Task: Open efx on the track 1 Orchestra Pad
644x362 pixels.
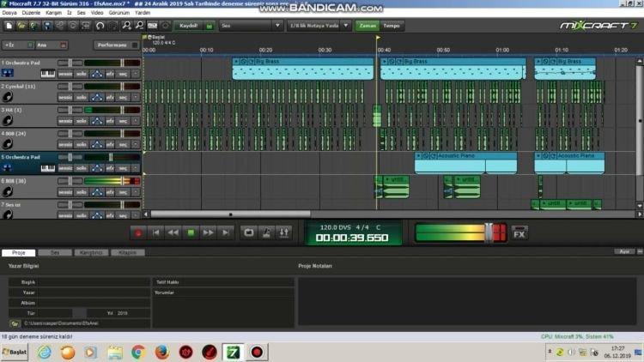Action: (110, 74)
